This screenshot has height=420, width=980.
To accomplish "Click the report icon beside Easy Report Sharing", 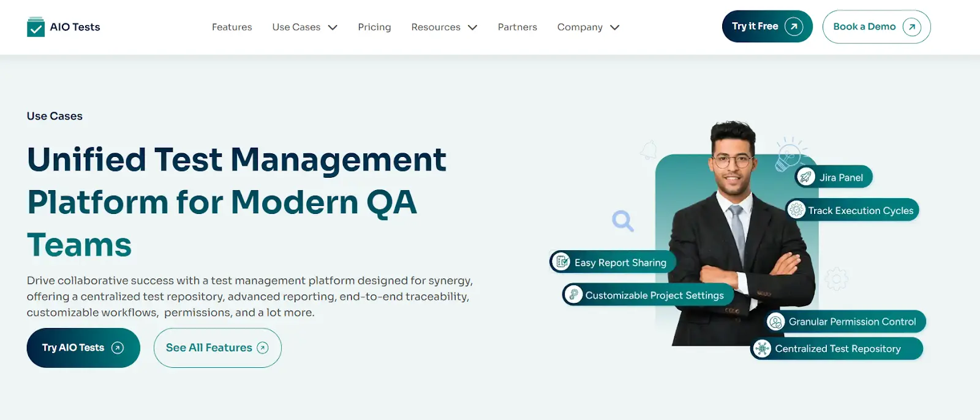I will point(561,262).
